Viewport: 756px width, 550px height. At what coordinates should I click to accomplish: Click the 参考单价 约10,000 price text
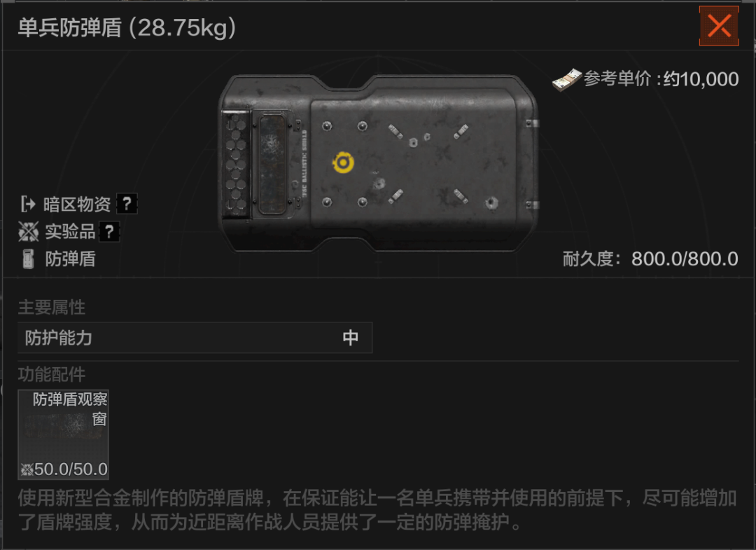(x=661, y=79)
